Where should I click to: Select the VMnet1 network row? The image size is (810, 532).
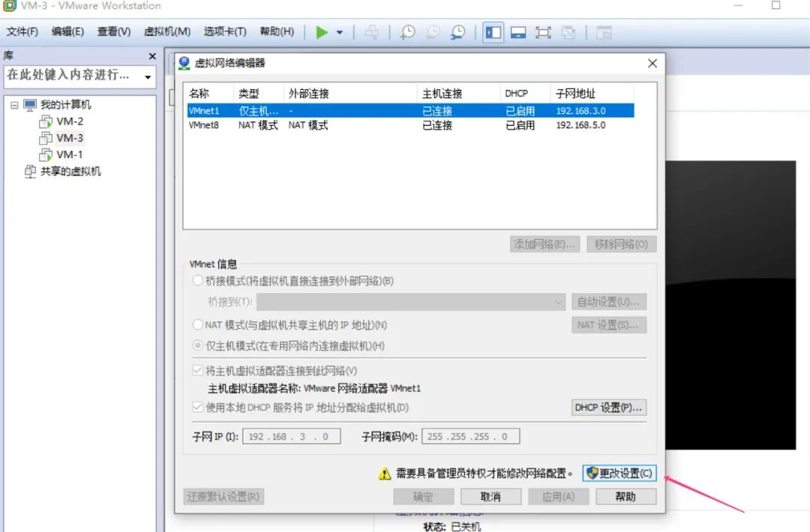click(x=410, y=110)
